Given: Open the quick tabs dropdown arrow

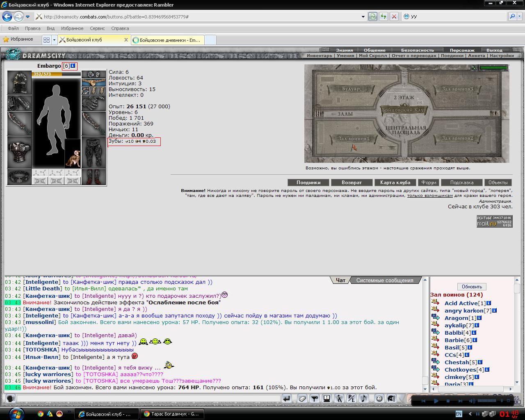Looking at the screenshot, I should point(54,40).
